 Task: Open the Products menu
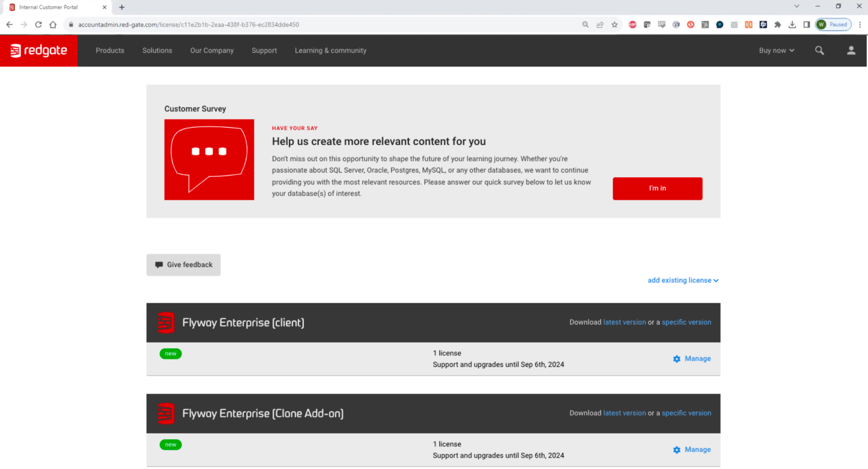[x=110, y=50]
